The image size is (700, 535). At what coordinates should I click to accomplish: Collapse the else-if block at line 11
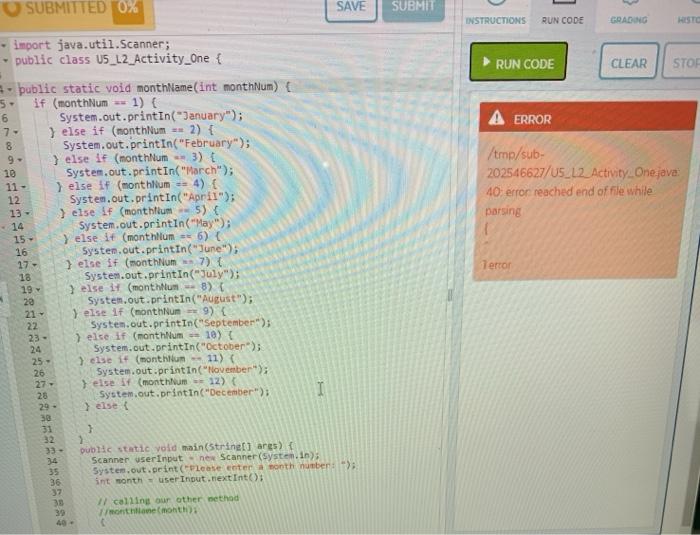coord(24,187)
